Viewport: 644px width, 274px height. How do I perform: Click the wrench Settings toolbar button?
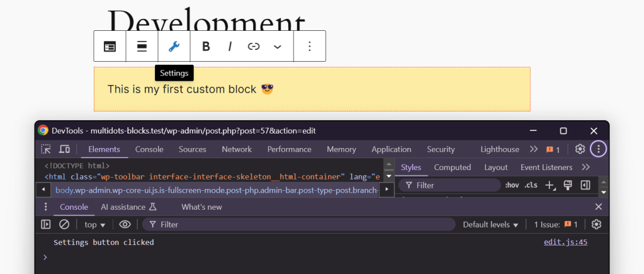tap(174, 47)
